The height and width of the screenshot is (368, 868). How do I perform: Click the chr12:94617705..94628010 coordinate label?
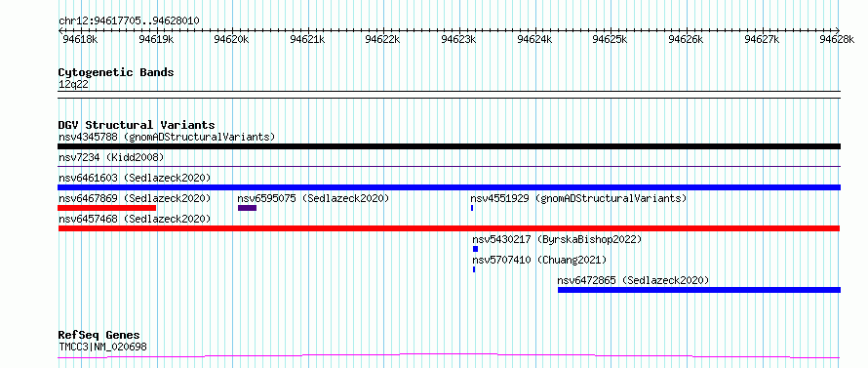click(x=129, y=20)
